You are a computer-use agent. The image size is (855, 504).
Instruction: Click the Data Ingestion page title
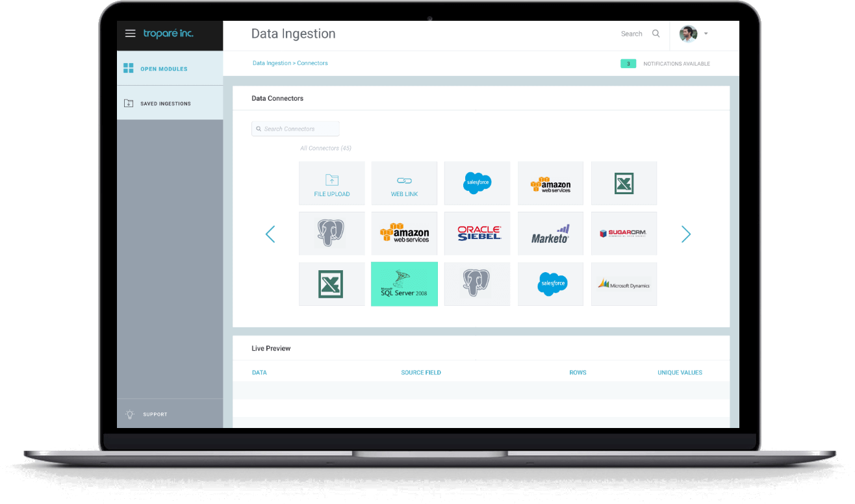click(x=294, y=34)
